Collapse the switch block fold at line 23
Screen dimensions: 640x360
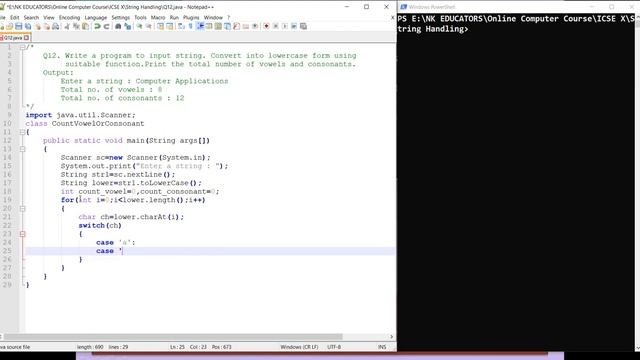[x=22, y=234]
